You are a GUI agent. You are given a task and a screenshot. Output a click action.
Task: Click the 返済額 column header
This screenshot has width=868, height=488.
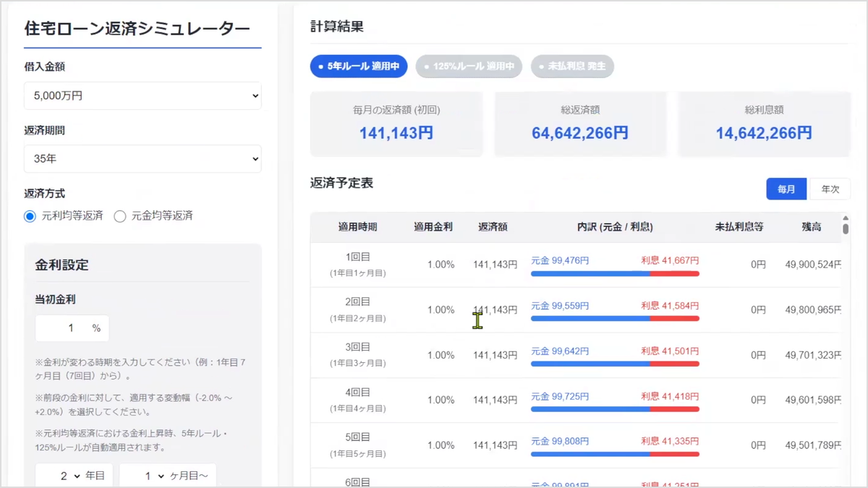[x=493, y=227]
